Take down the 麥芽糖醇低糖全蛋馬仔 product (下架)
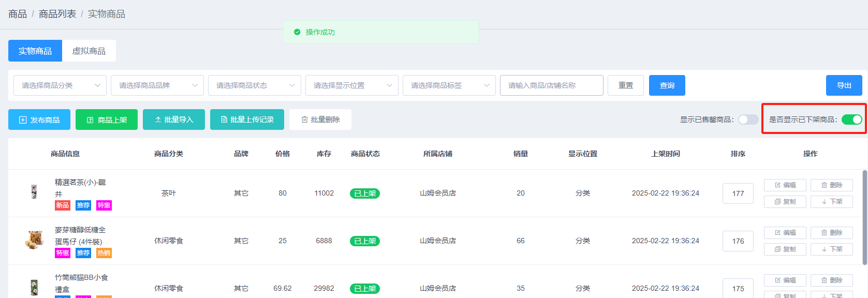The height and width of the screenshot is (298, 868). (831, 249)
